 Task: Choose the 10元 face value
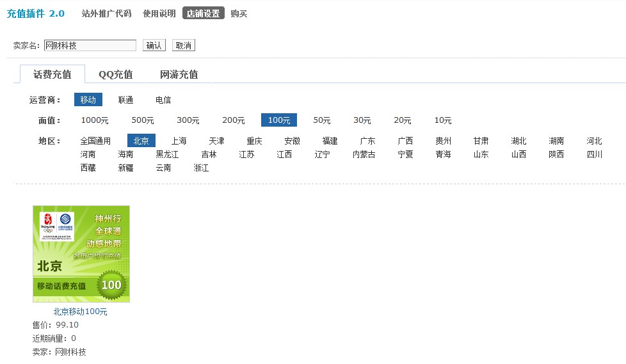point(443,120)
